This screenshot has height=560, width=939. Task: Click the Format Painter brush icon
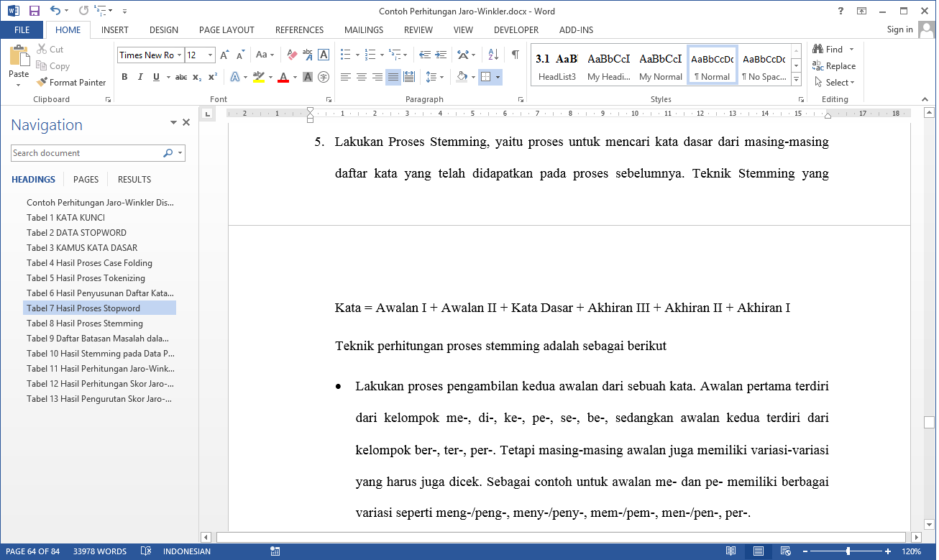[x=42, y=83]
